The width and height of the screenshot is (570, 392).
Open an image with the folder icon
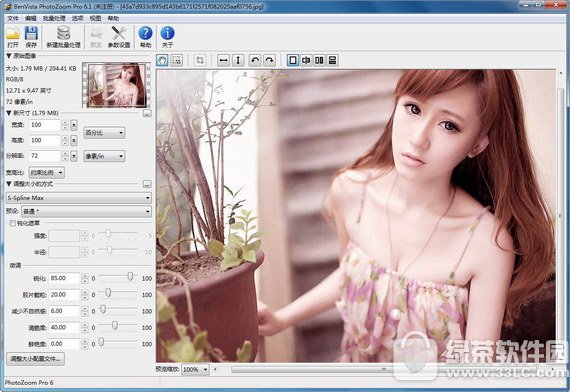[13, 36]
